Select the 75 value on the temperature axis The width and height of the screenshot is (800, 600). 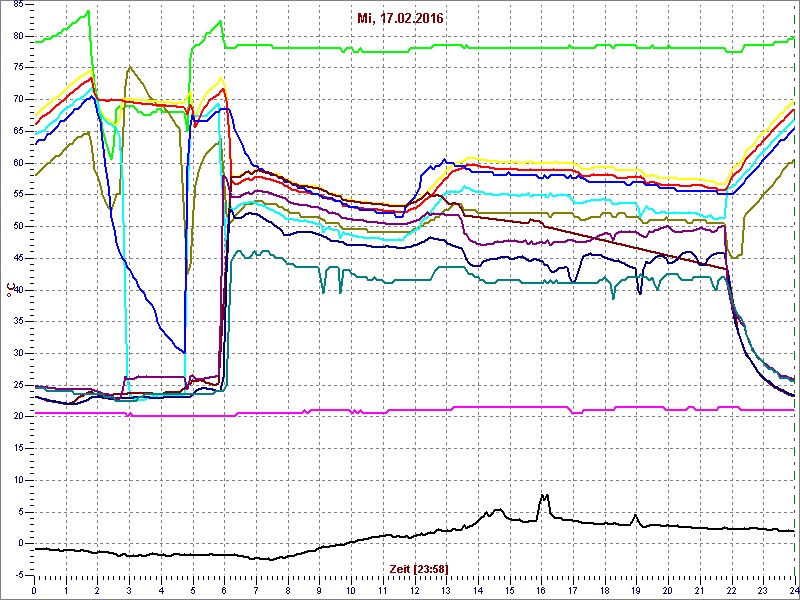(17, 68)
